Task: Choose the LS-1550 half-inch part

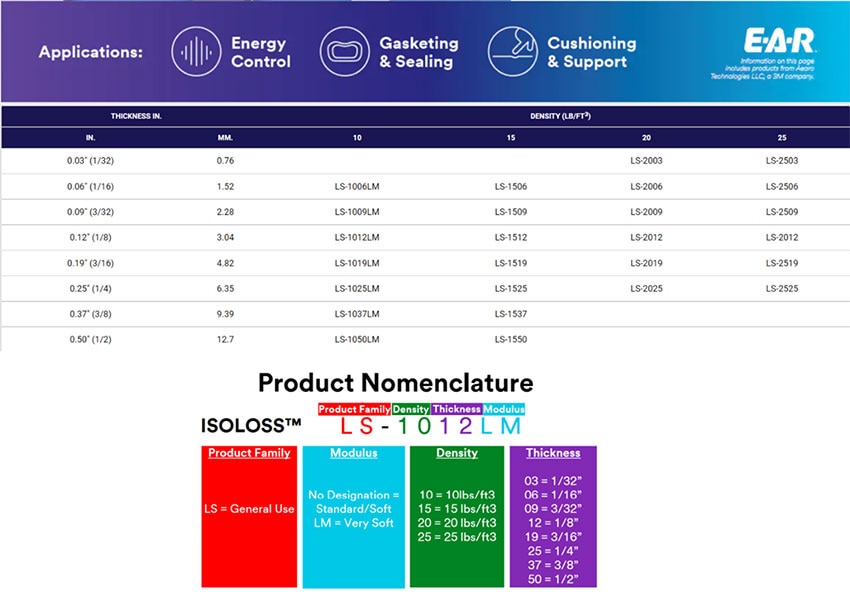Action: pos(510,339)
